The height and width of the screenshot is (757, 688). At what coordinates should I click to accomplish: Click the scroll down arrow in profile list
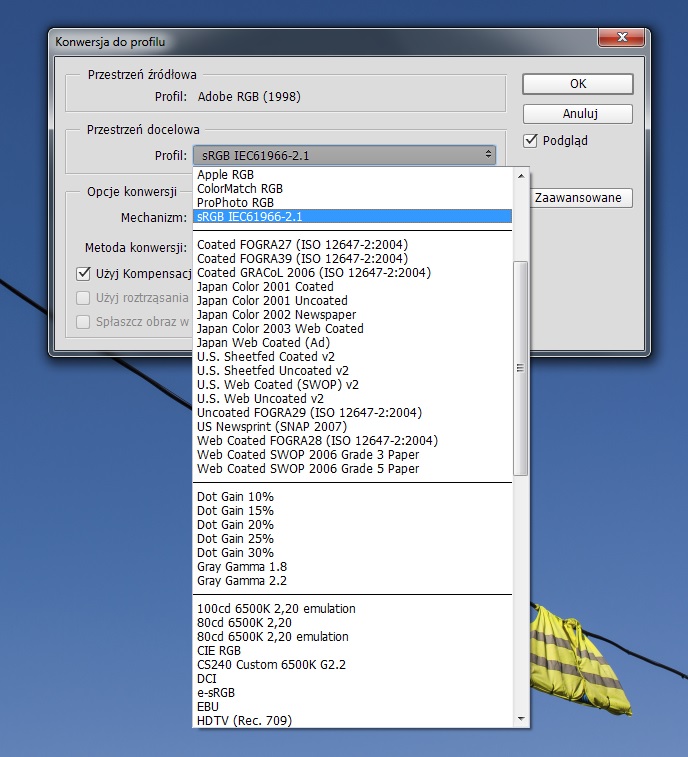pos(520,719)
